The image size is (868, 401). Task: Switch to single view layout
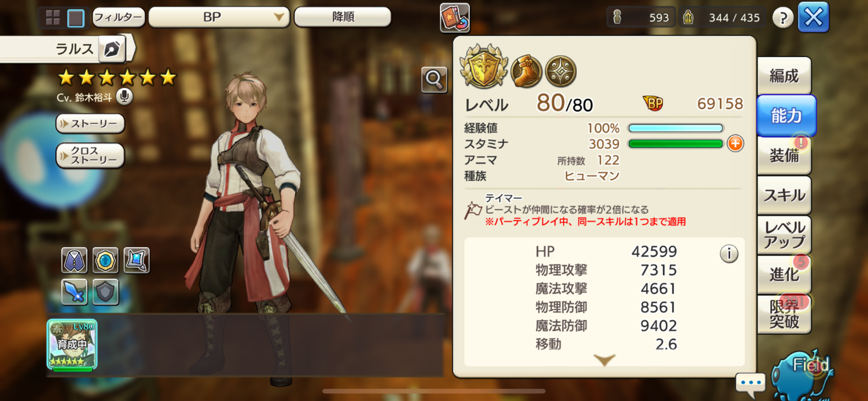pyautogui.click(x=76, y=18)
